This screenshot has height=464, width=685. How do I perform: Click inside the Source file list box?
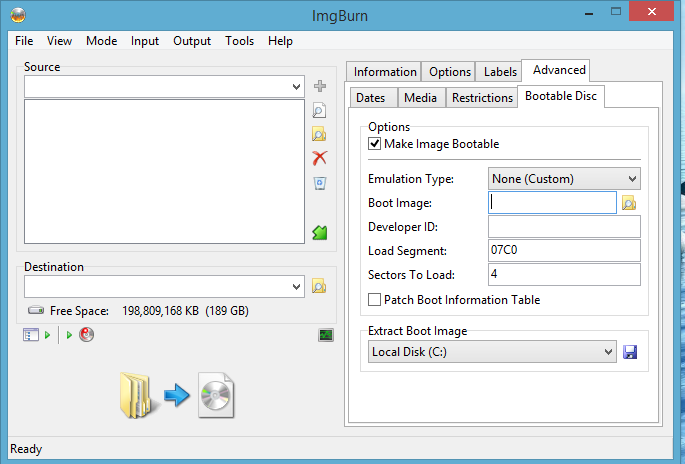click(x=164, y=171)
